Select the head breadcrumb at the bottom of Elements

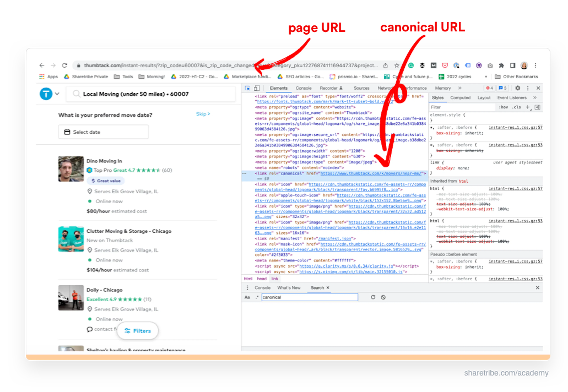click(262, 278)
